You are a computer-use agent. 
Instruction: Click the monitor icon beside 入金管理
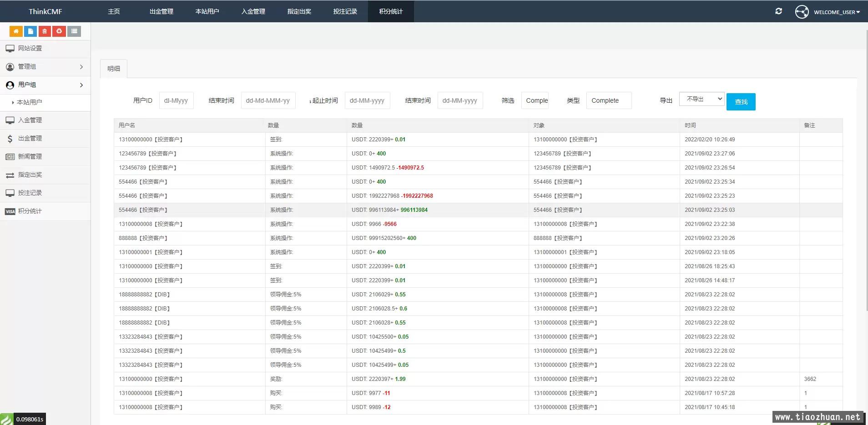coord(10,120)
